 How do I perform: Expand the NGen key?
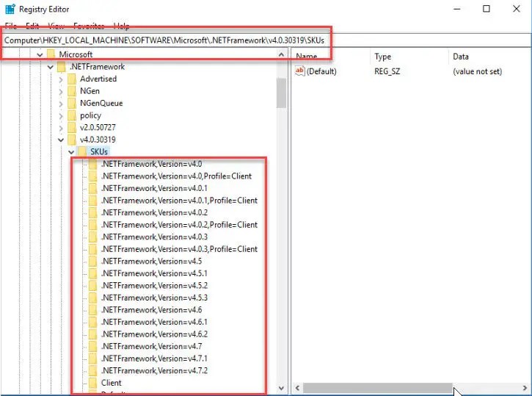coord(61,91)
